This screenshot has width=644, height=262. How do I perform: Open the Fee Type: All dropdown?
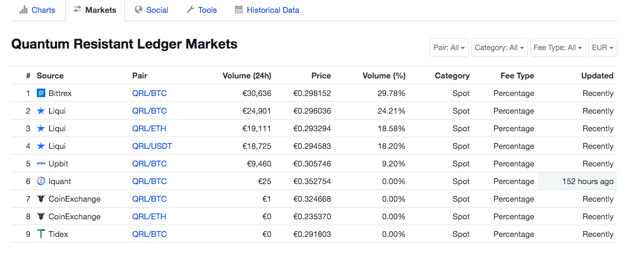tap(558, 47)
